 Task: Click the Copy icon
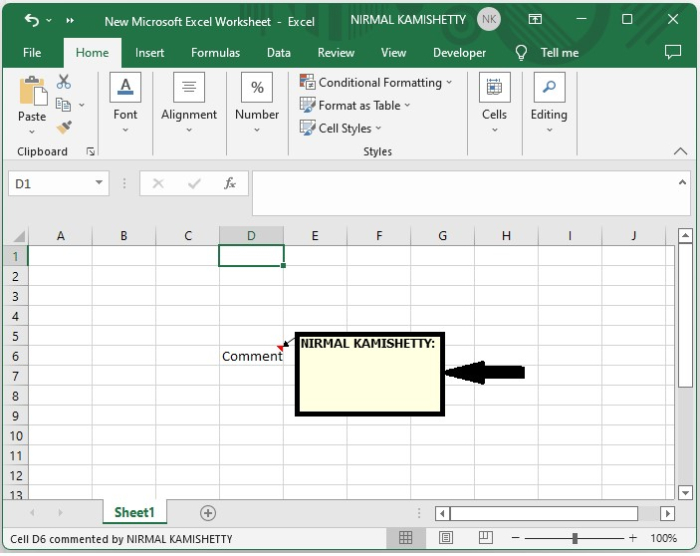click(x=63, y=105)
